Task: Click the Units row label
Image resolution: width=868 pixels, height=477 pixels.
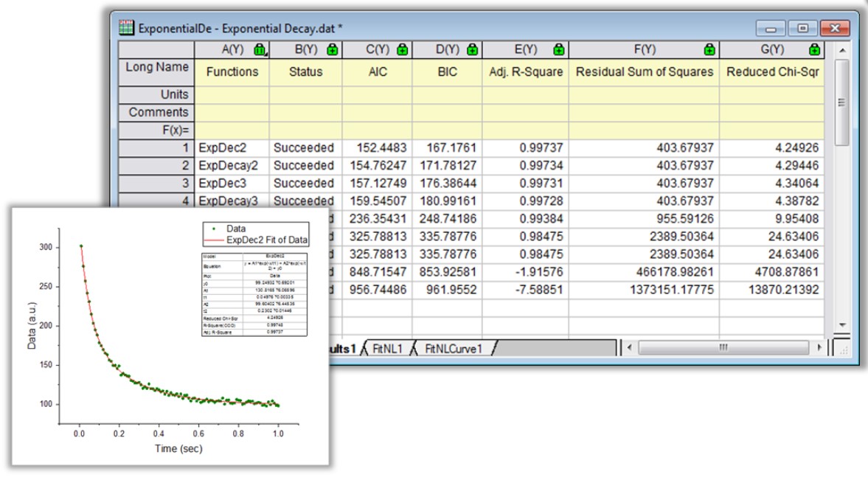Action: tap(156, 94)
